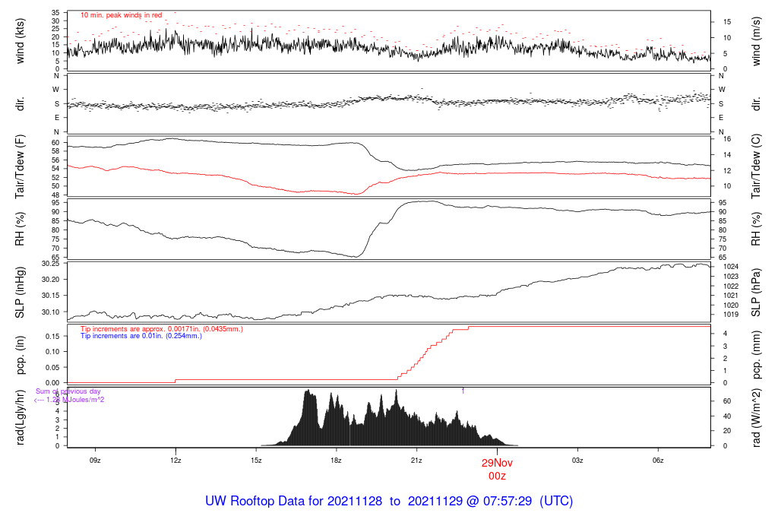The height and width of the screenshot is (532, 778).
Task: Select the "SLP (hPa)" axis label
Action: (756, 293)
